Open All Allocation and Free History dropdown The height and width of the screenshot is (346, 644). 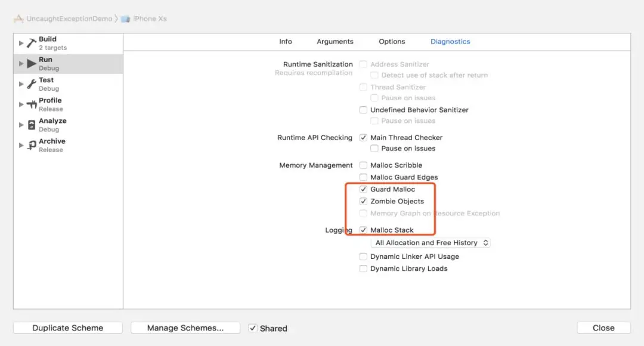point(430,243)
